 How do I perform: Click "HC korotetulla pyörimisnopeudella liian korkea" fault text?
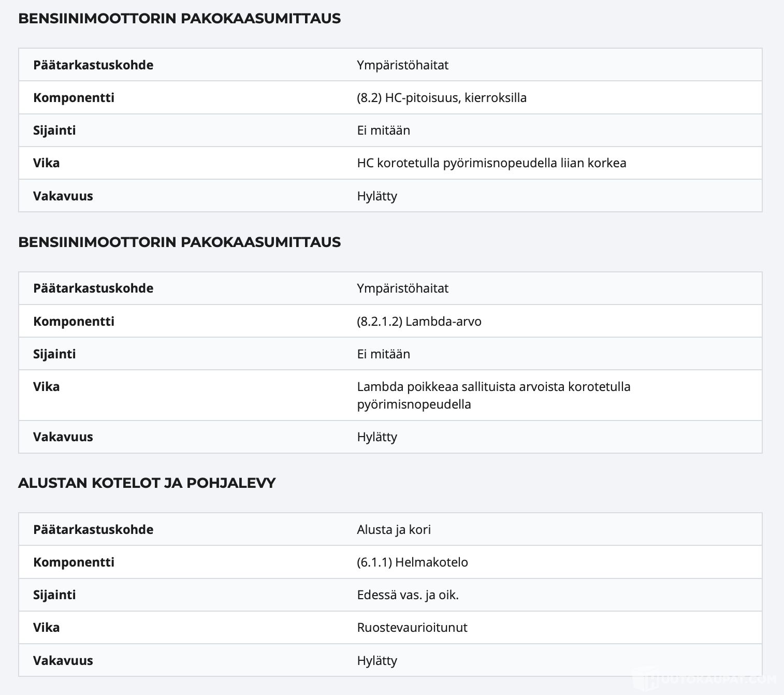tap(491, 163)
